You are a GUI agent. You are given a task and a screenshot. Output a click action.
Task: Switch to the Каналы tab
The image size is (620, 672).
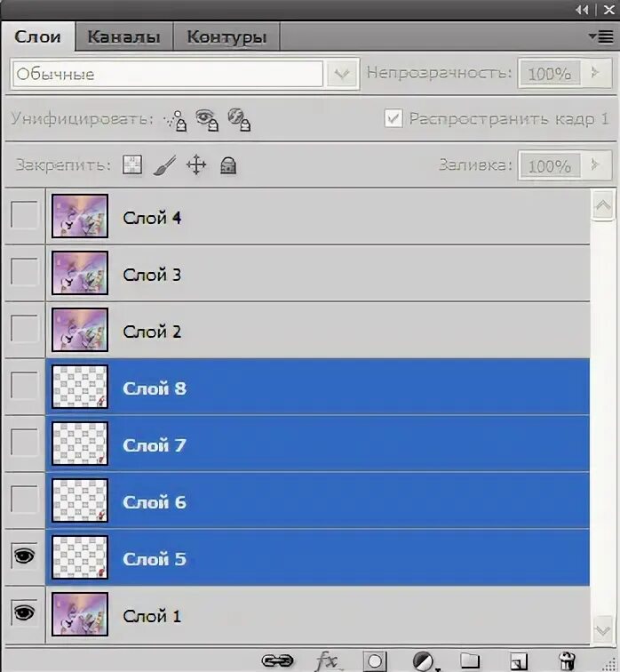pyautogui.click(x=124, y=36)
